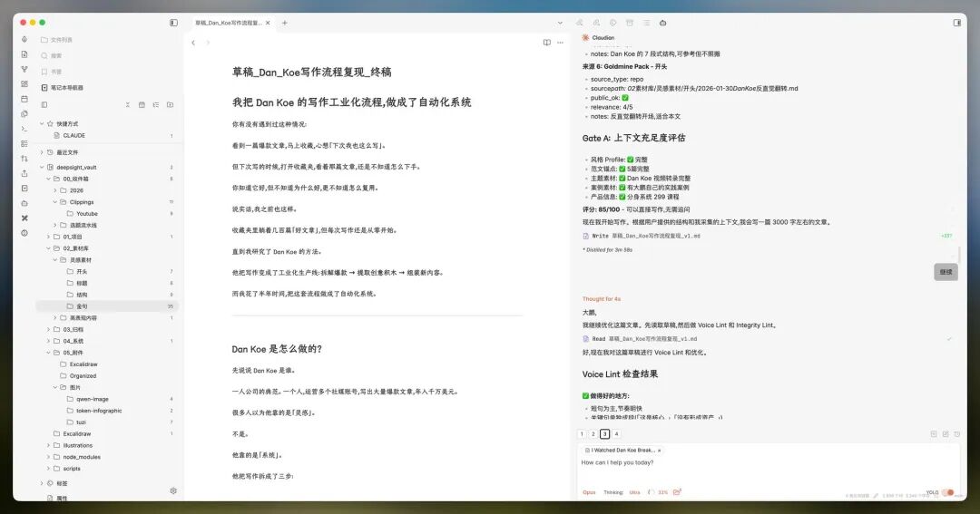This screenshot has width=980, height=514.
Task: Open 文件列表 in sidebar
Action: pos(56,40)
